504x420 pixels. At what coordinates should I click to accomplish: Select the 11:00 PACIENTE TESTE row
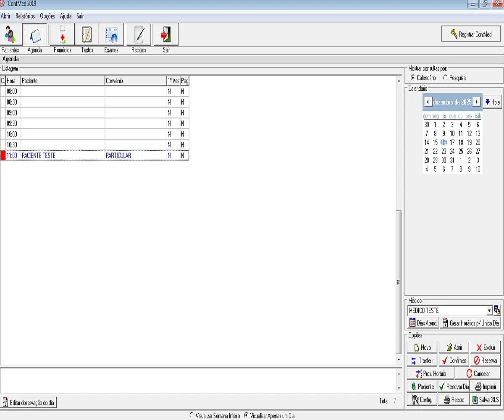click(x=95, y=155)
